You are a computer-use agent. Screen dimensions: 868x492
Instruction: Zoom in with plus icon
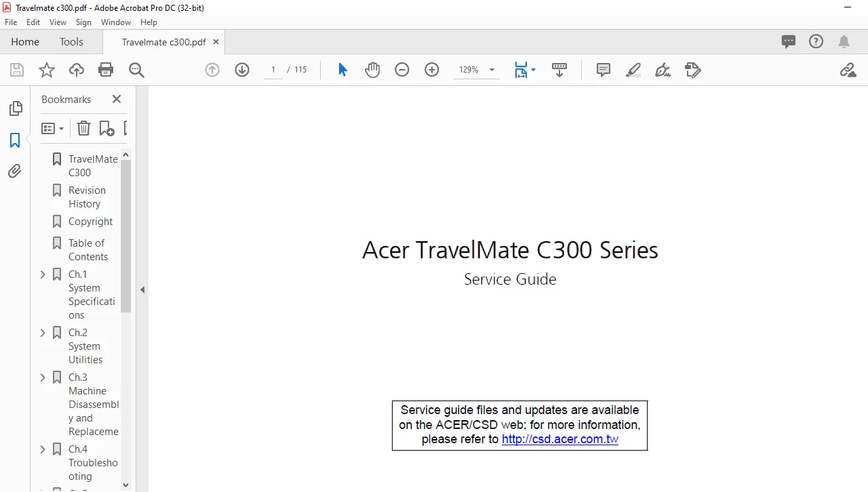click(x=432, y=70)
